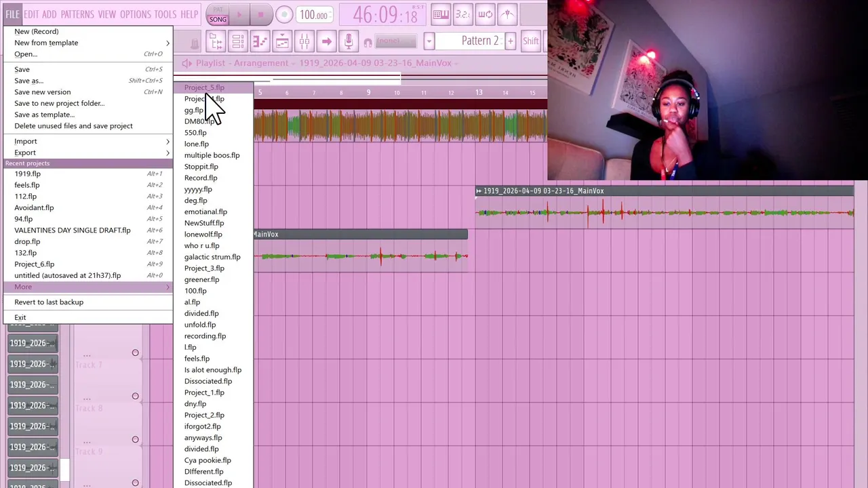Open emotianal.flp from submenu
The image size is (868, 488).
(x=213, y=211)
